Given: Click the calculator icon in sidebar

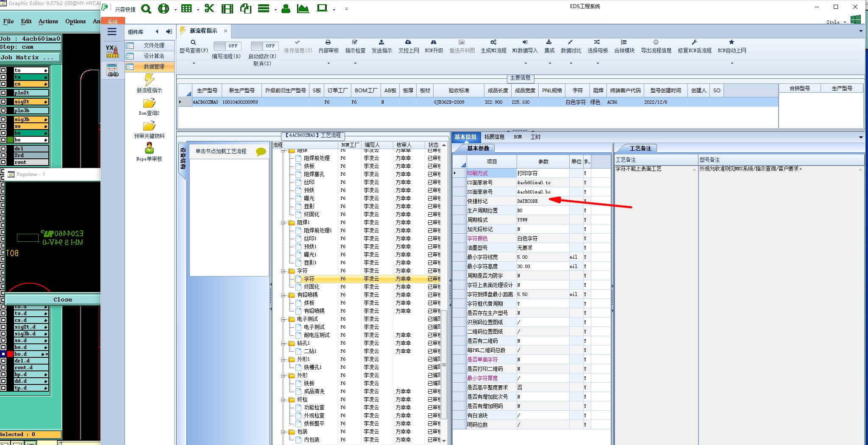Looking at the screenshot, I should (112, 70).
